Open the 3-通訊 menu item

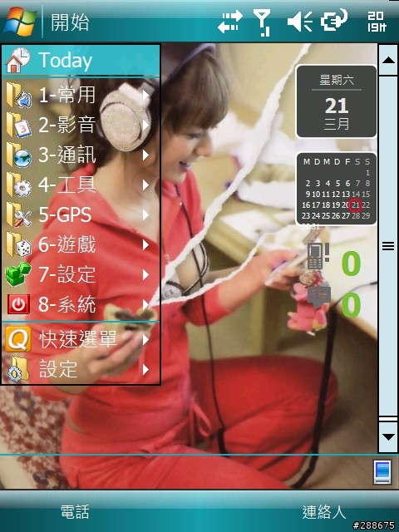click(81, 155)
